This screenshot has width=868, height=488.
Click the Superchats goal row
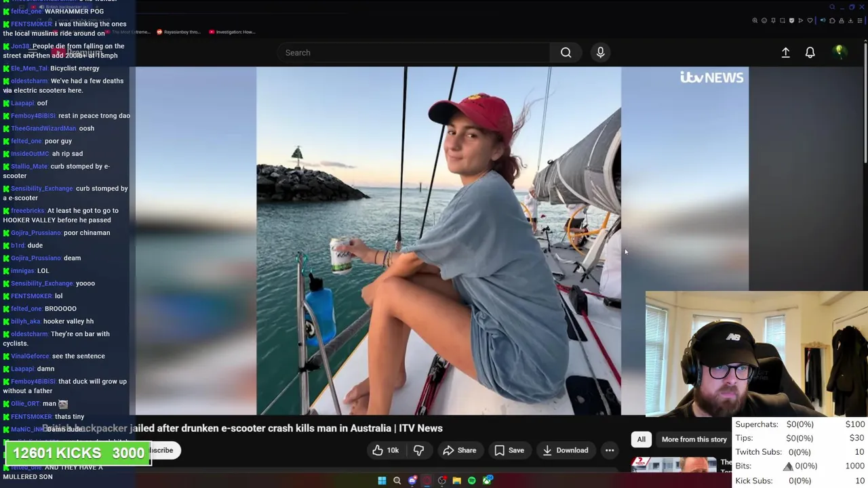pos(800,424)
